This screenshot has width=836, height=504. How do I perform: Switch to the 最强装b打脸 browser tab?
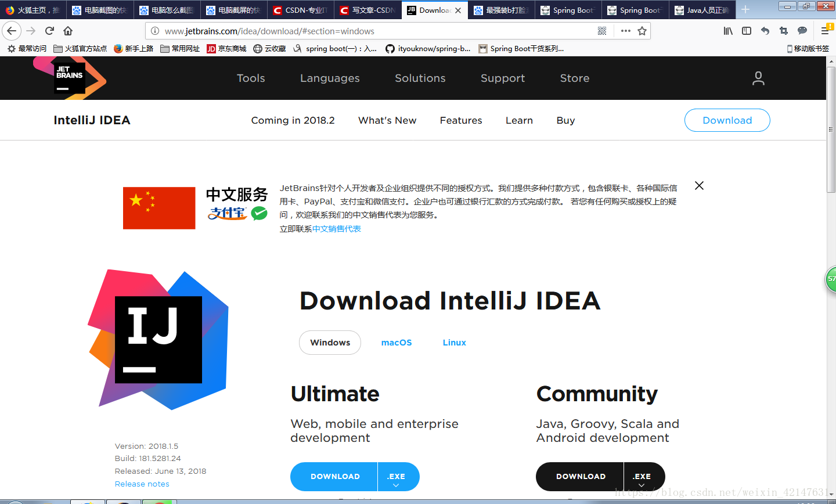click(x=502, y=10)
